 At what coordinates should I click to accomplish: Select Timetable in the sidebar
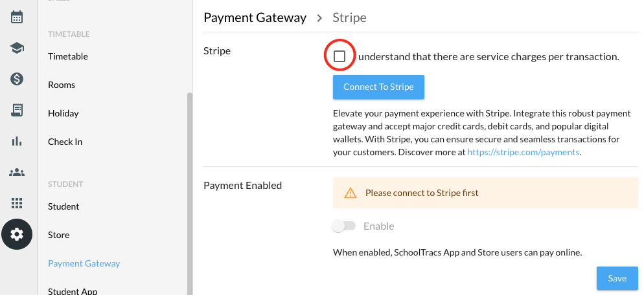click(x=68, y=56)
